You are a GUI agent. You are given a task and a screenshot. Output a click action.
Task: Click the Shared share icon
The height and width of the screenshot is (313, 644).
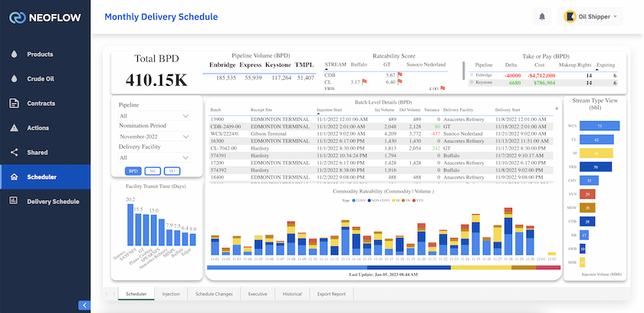[15, 153]
